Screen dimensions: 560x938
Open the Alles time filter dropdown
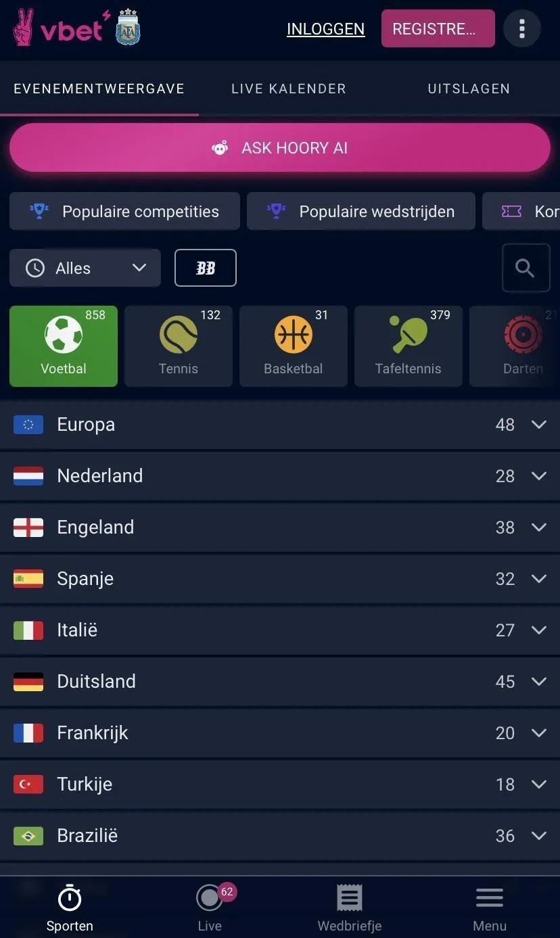[x=85, y=268]
